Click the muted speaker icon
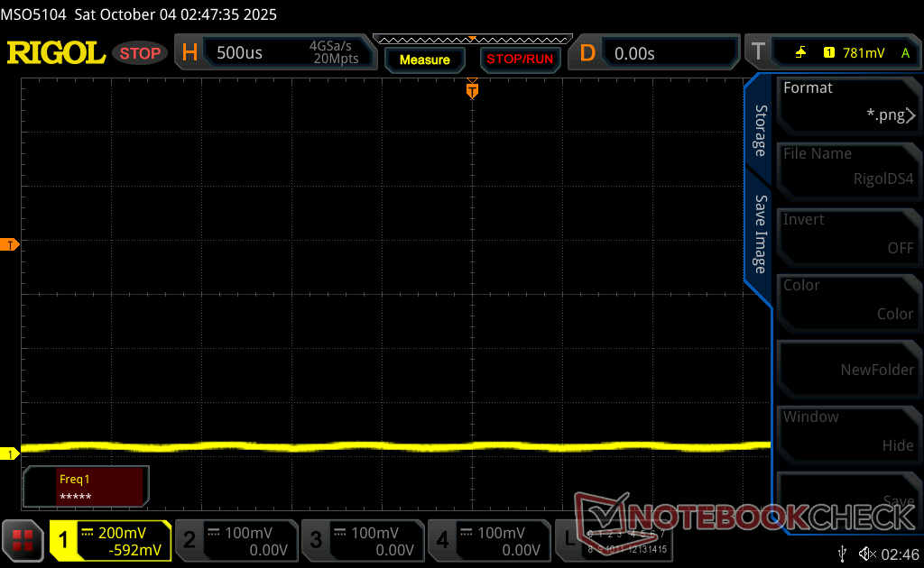Screen dimensions: 924x568 [x=867, y=553]
